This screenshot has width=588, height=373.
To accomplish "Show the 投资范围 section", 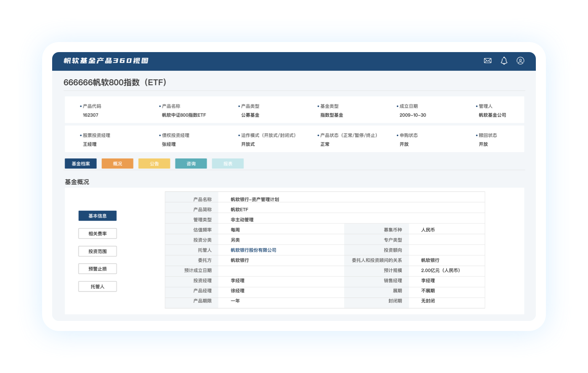I will point(98,251).
